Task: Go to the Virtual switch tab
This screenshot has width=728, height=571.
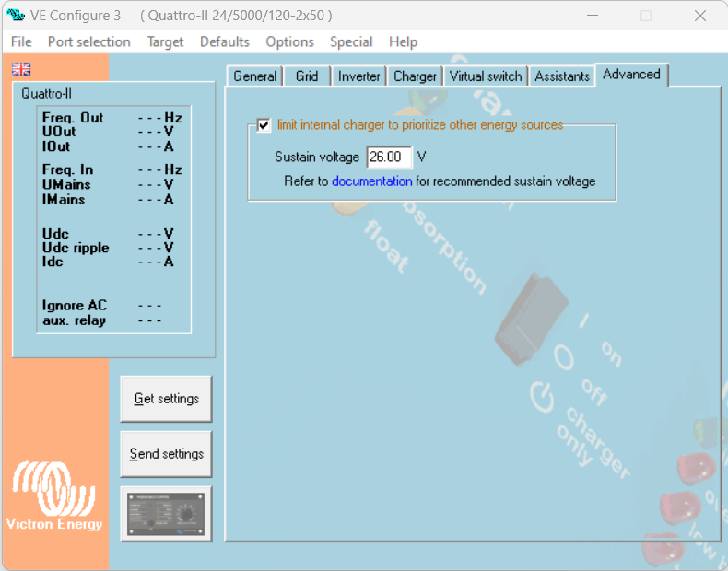Action: (486, 76)
